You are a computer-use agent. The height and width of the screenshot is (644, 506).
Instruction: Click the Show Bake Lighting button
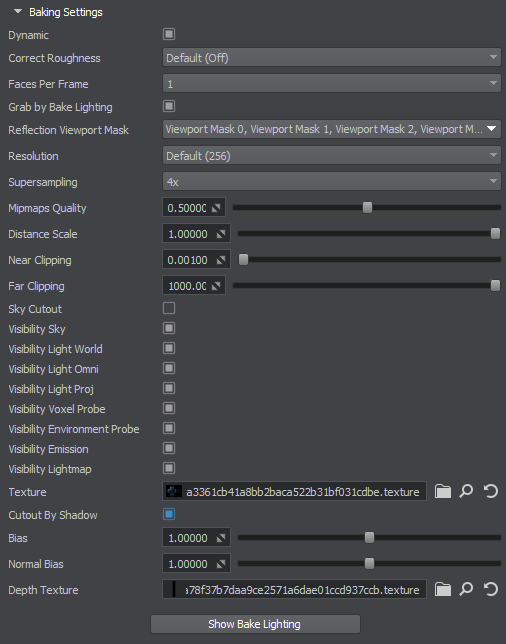pos(255,624)
